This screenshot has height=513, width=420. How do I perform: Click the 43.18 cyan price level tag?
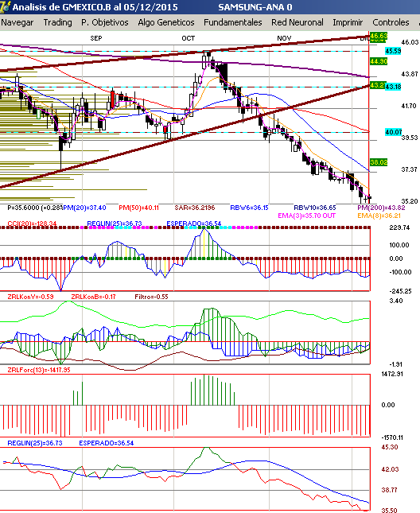point(393,87)
